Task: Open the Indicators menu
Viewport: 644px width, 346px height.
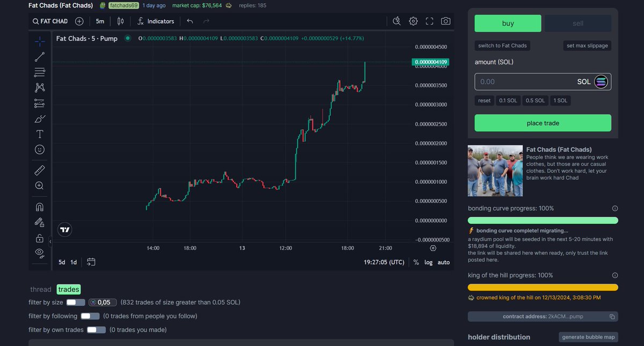Action: (x=156, y=21)
